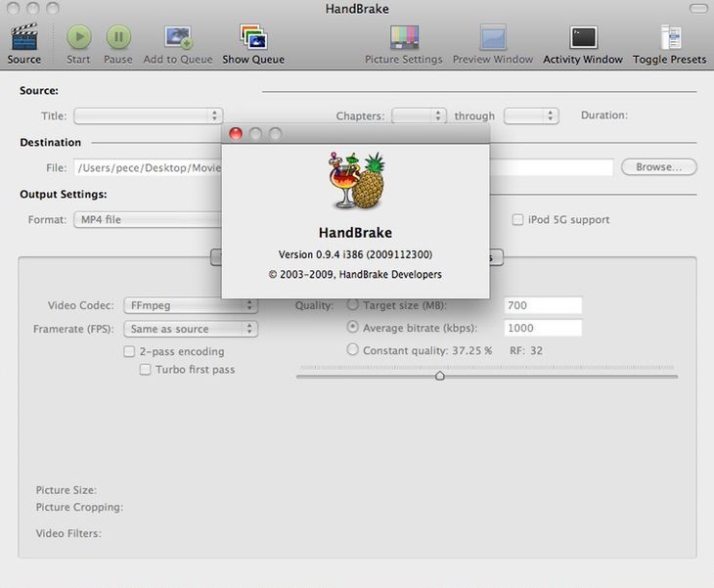Click the Toggle Presets icon

tap(670, 37)
